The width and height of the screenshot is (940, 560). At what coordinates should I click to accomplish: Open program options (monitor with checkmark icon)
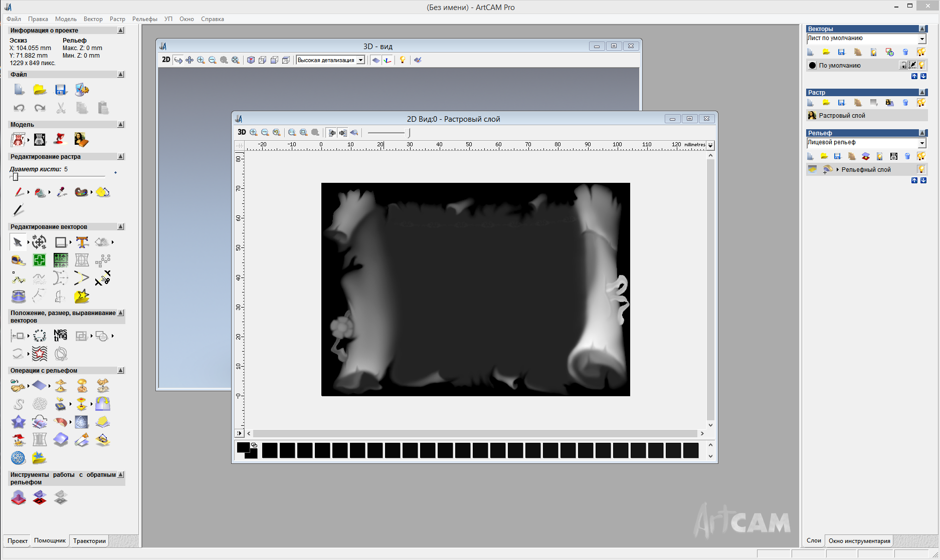click(x=82, y=90)
